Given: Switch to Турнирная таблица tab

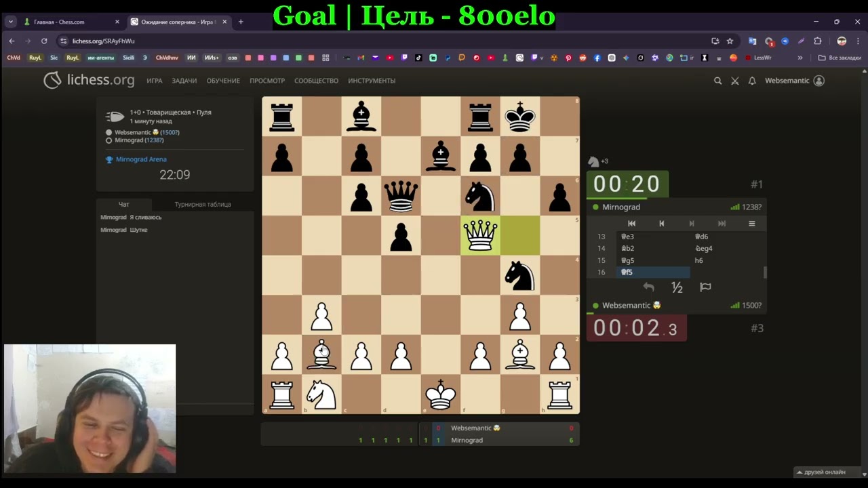Looking at the screenshot, I should (203, 204).
